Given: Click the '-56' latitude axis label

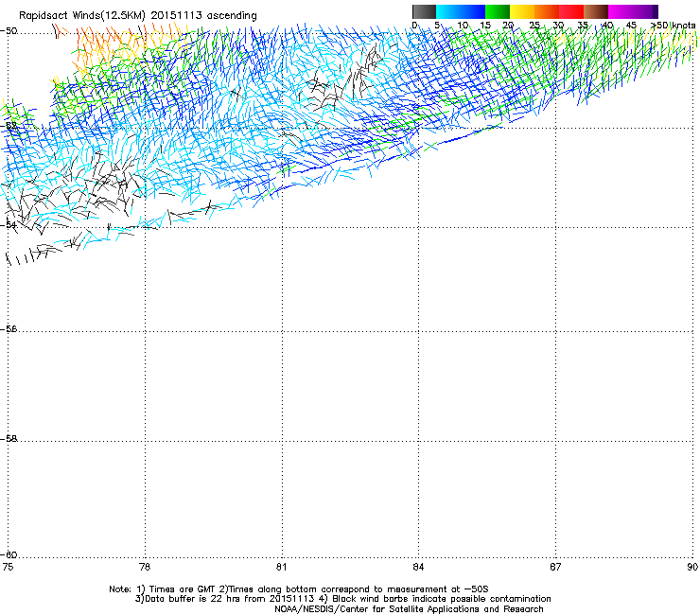Looking at the screenshot, I should click(9, 329).
